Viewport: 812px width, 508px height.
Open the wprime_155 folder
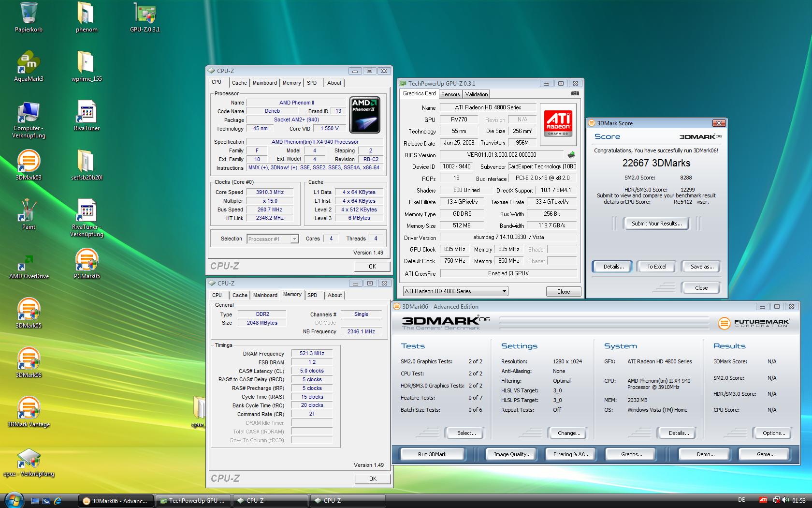87,67
